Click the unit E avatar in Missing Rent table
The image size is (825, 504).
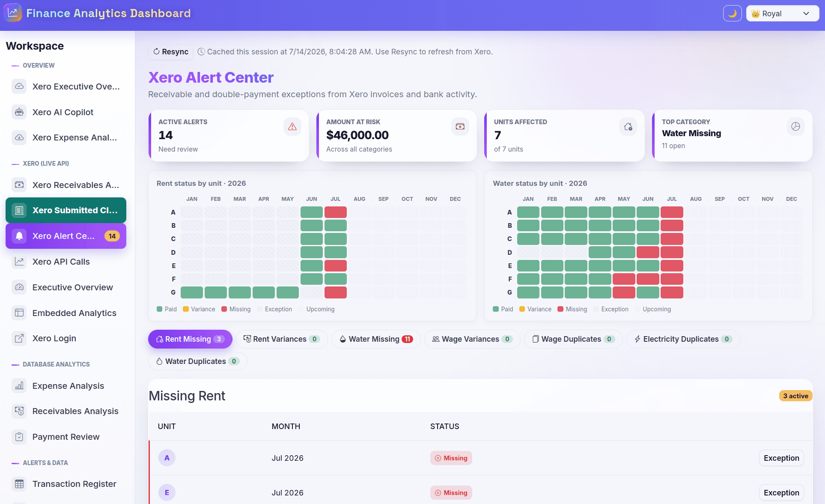[x=167, y=493]
